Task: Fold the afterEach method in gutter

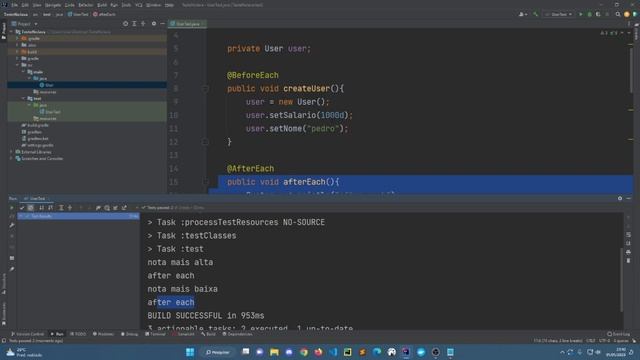Action: (x=205, y=182)
